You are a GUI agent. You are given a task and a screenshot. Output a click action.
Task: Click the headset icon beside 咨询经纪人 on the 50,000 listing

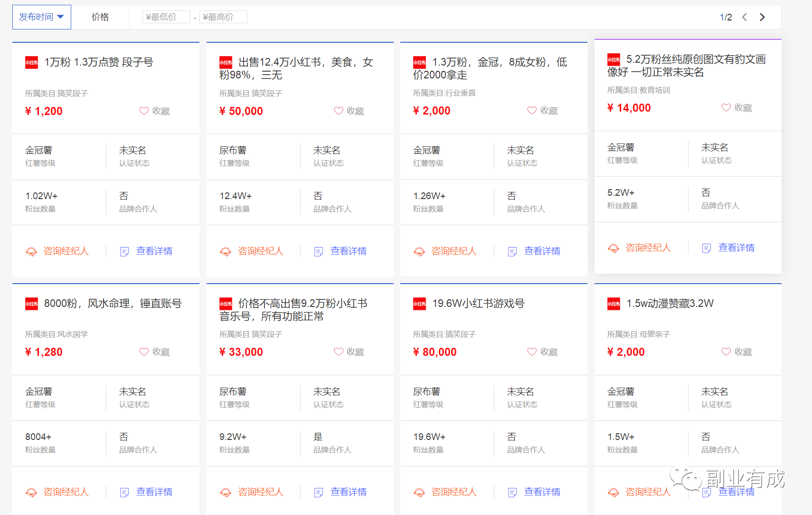click(226, 251)
